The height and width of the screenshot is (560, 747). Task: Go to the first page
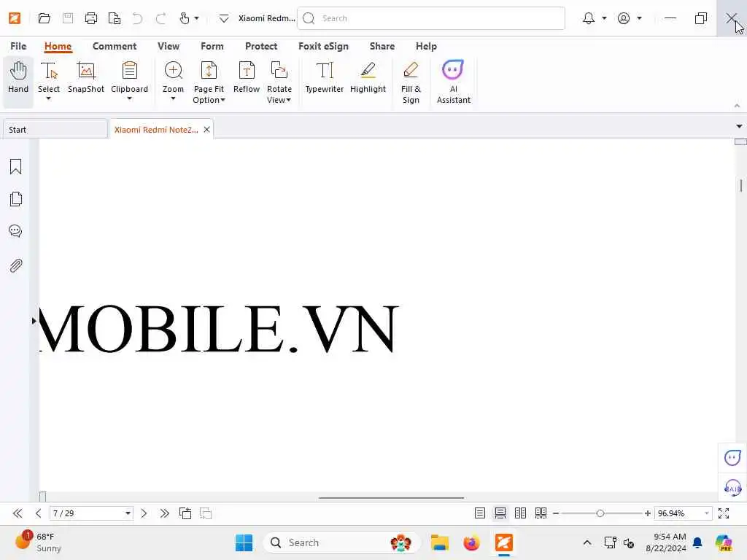[18, 513]
